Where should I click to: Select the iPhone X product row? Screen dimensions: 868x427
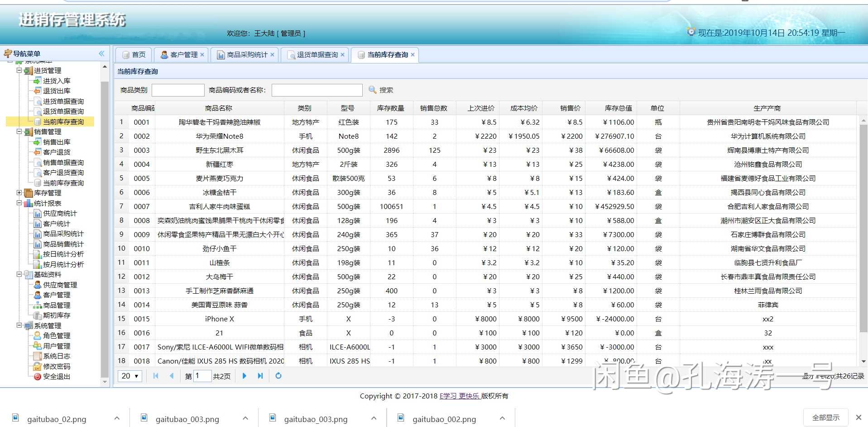point(485,319)
